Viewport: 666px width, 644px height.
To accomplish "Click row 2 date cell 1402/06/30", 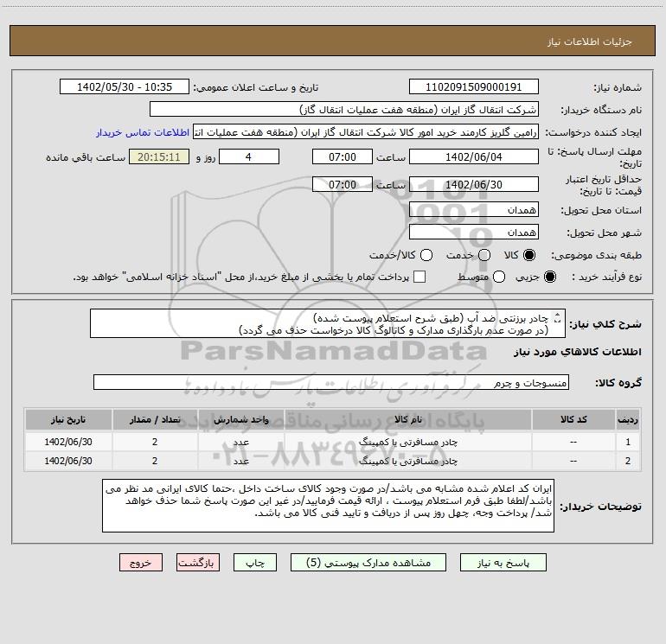I will 68,461.
